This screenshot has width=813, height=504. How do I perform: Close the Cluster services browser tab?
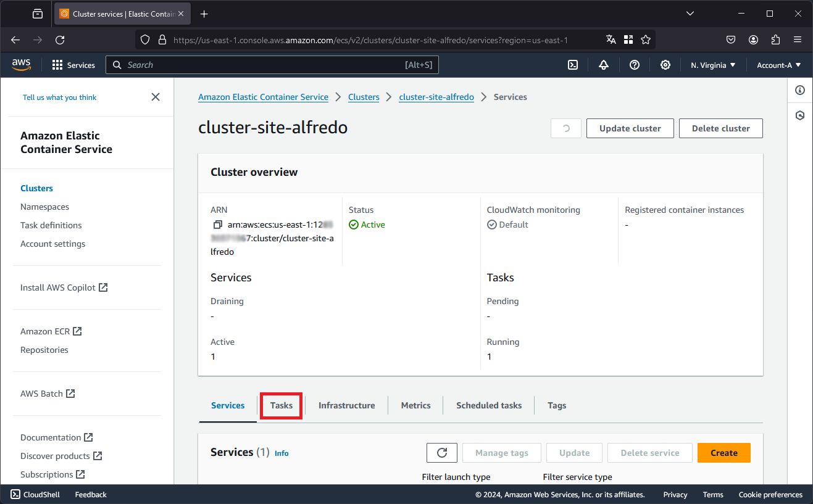click(181, 14)
